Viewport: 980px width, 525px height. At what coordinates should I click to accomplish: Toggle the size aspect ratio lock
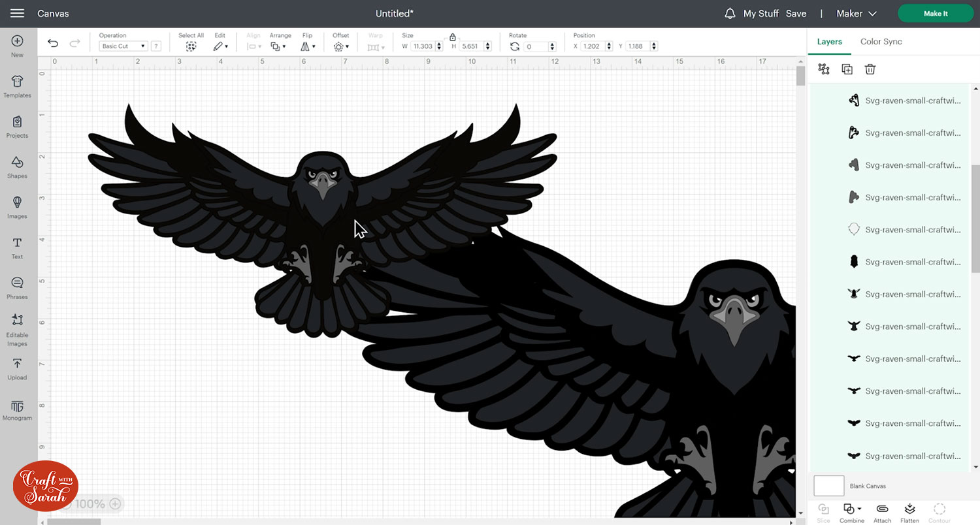[453, 38]
